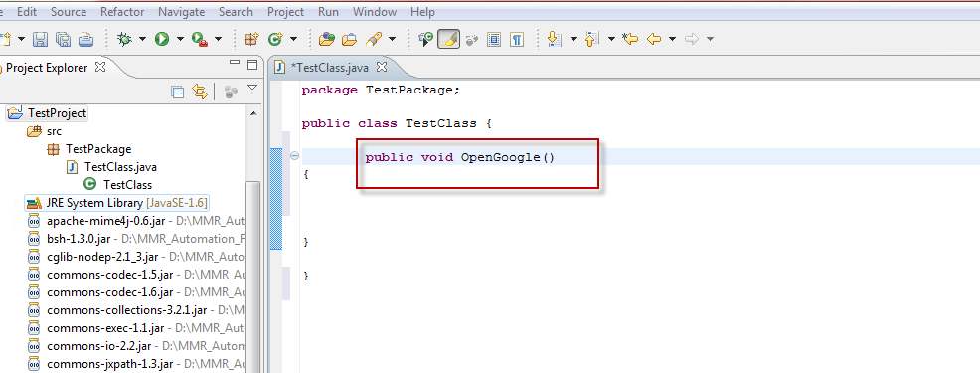Go to Last Edit Location icon
Viewport: 980px width, 373px height.
(630, 40)
